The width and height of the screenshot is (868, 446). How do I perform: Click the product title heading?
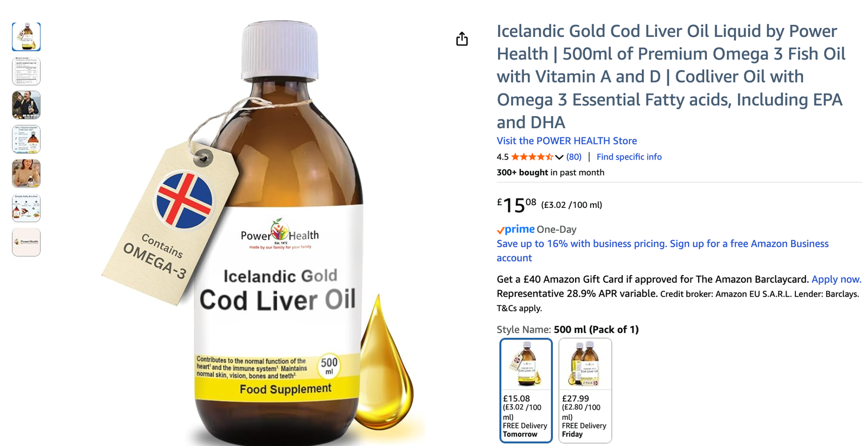[x=671, y=77]
